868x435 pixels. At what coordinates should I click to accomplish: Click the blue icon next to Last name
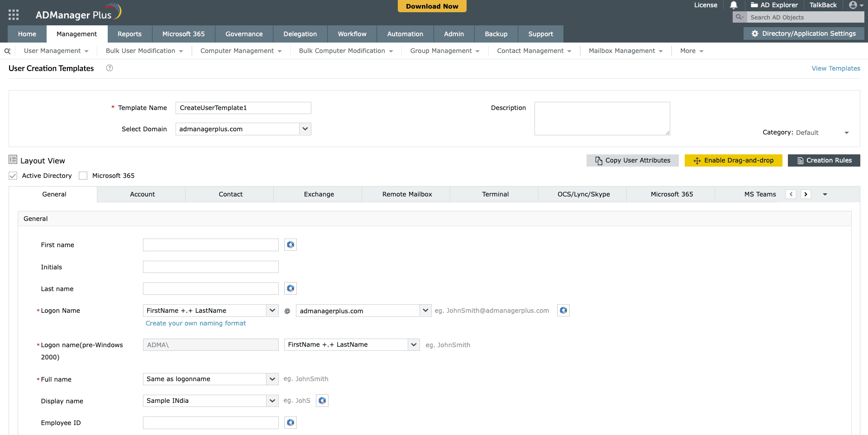pos(290,288)
